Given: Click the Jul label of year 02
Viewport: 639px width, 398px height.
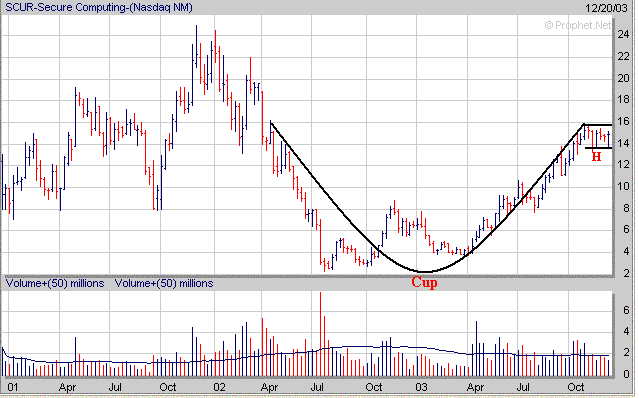Looking at the screenshot, I should pos(317,387).
